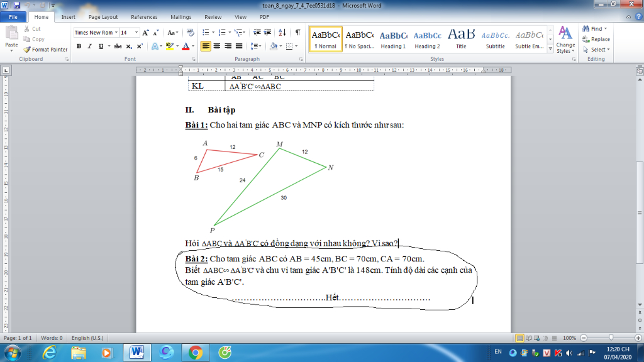Viewport: 644px width, 362px height.
Task: Toggle Subscript formatting
Action: (129, 47)
